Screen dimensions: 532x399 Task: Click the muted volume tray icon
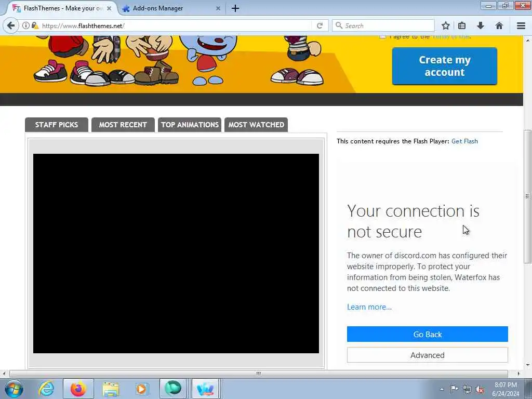tap(480, 390)
